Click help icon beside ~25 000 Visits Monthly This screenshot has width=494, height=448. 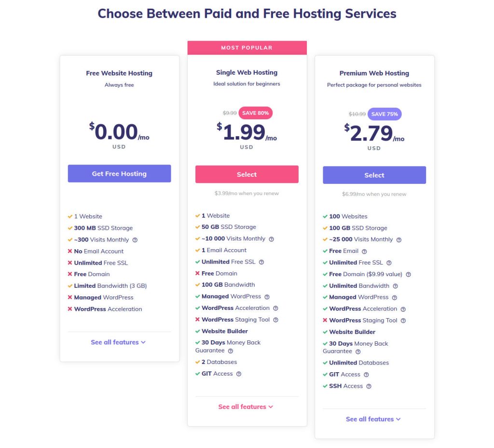pos(399,240)
